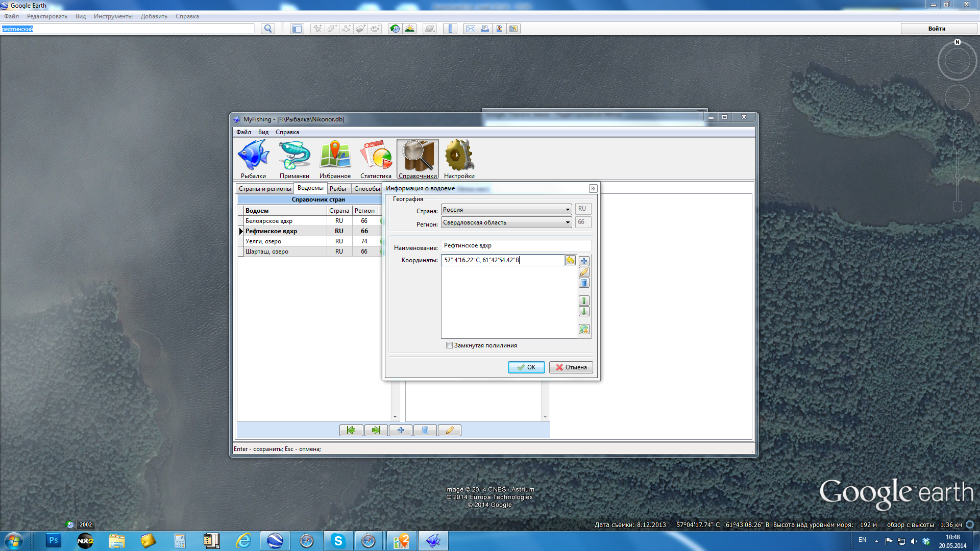Select the Шарташ, озеро row
The image size is (980, 551).
(x=310, y=252)
